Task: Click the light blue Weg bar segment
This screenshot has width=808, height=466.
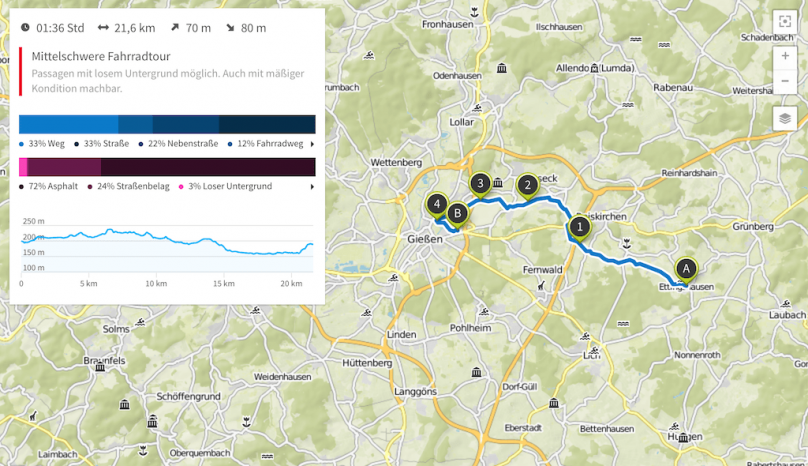Action: pyautogui.click(x=68, y=124)
